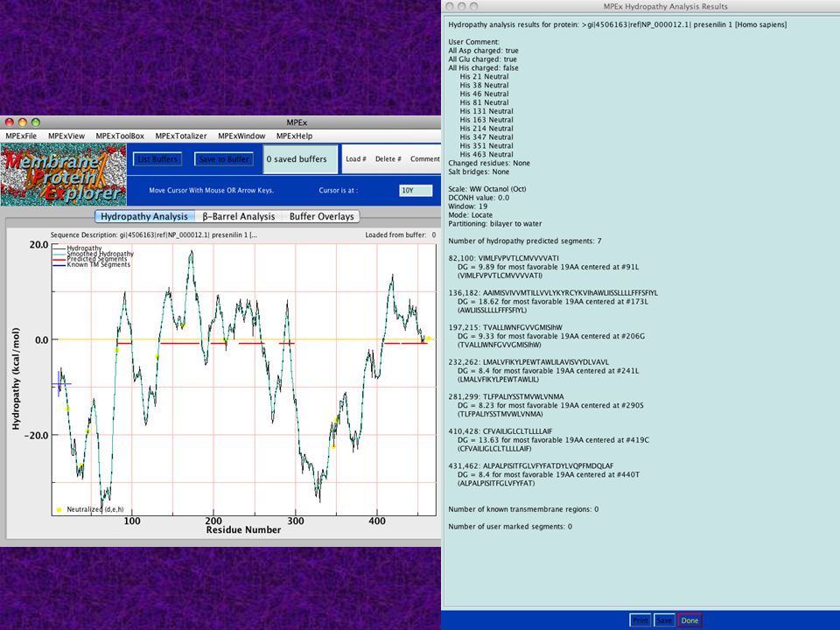Click the 'Changed residues: None' line
The width and height of the screenshot is (840, 630).
489,163
